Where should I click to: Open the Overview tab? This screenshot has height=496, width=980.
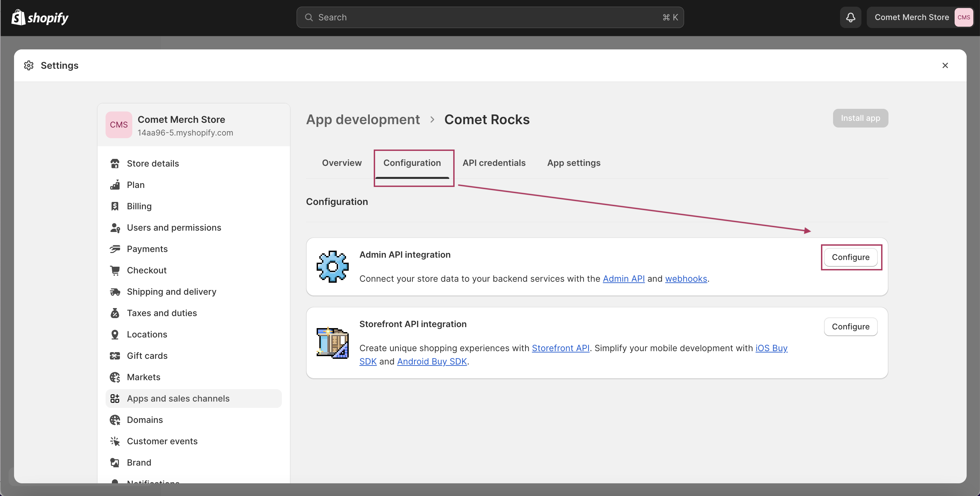pos(342,163)
